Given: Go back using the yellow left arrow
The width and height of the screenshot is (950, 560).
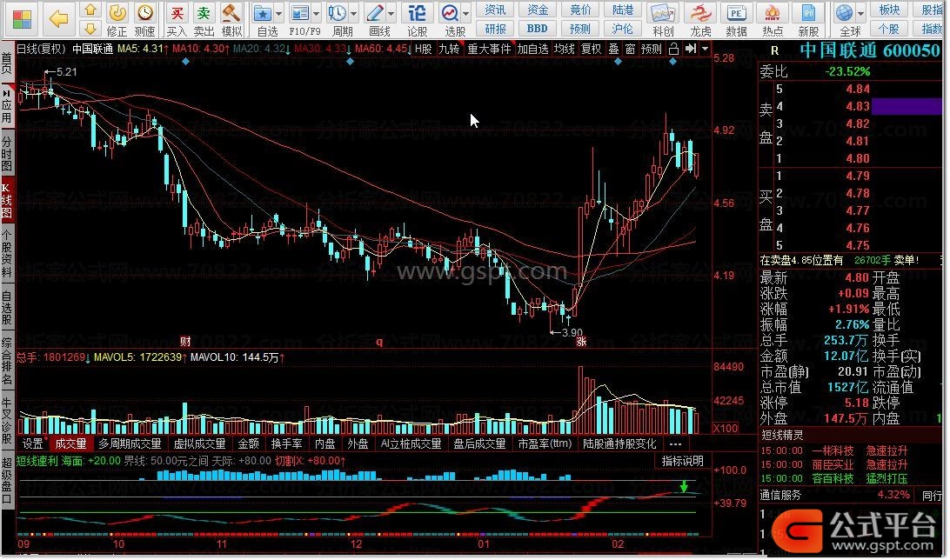Looking at the screenshot, I should [59, 19].
